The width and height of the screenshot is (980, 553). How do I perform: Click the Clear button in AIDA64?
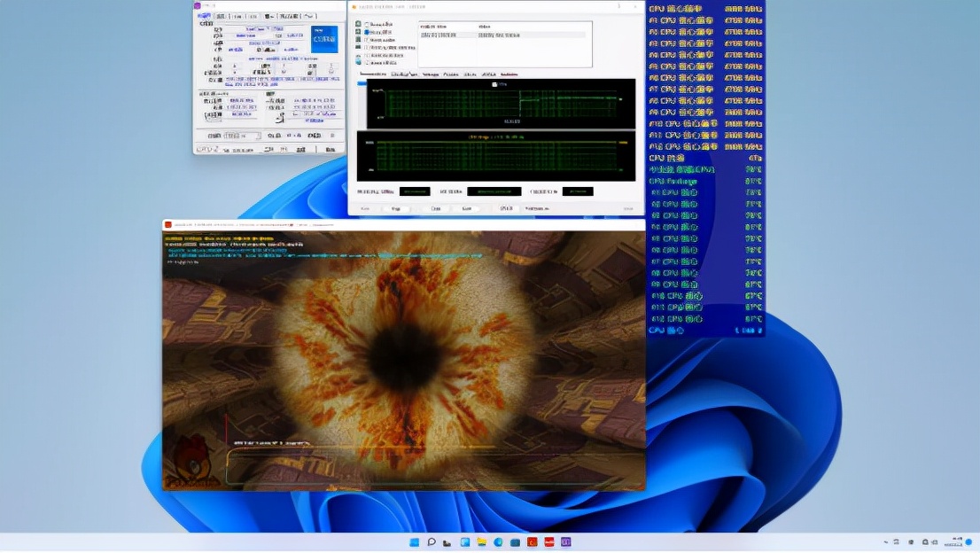435,208
